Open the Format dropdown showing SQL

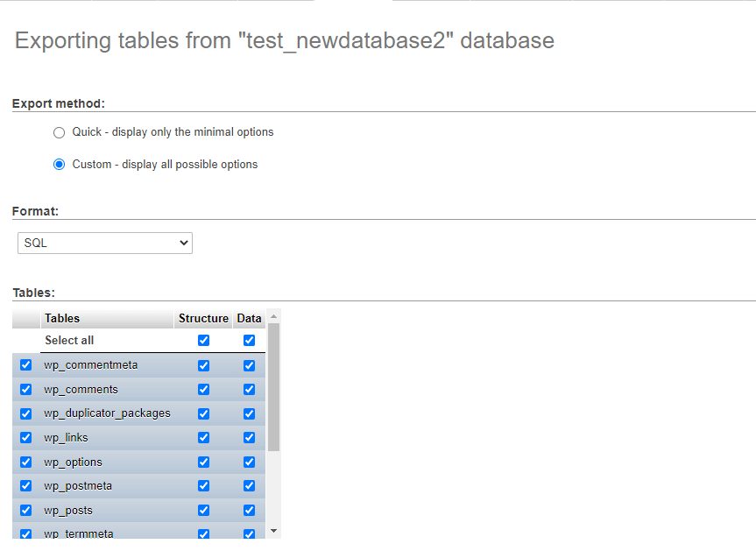point(104,243)
